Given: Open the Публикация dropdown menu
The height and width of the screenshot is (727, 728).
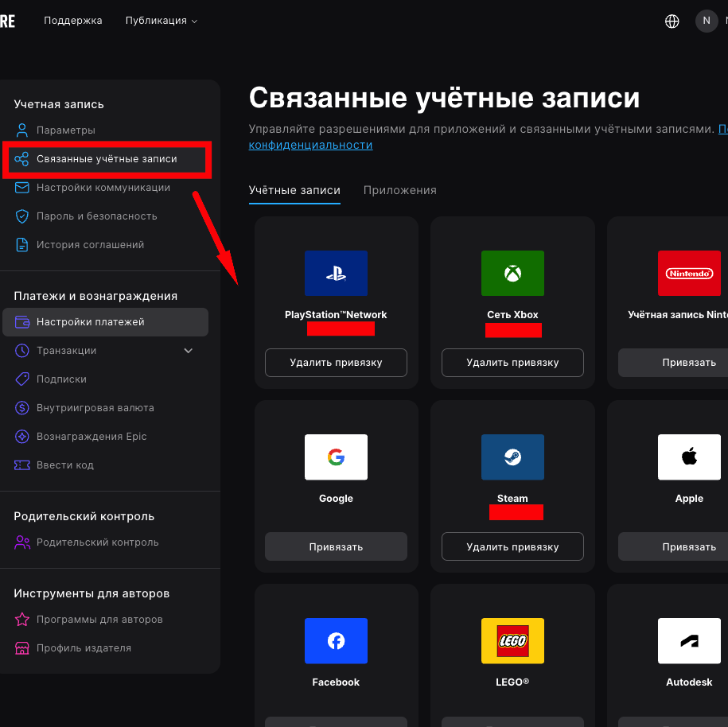Looking at the screenshot, I should [162, 21].
